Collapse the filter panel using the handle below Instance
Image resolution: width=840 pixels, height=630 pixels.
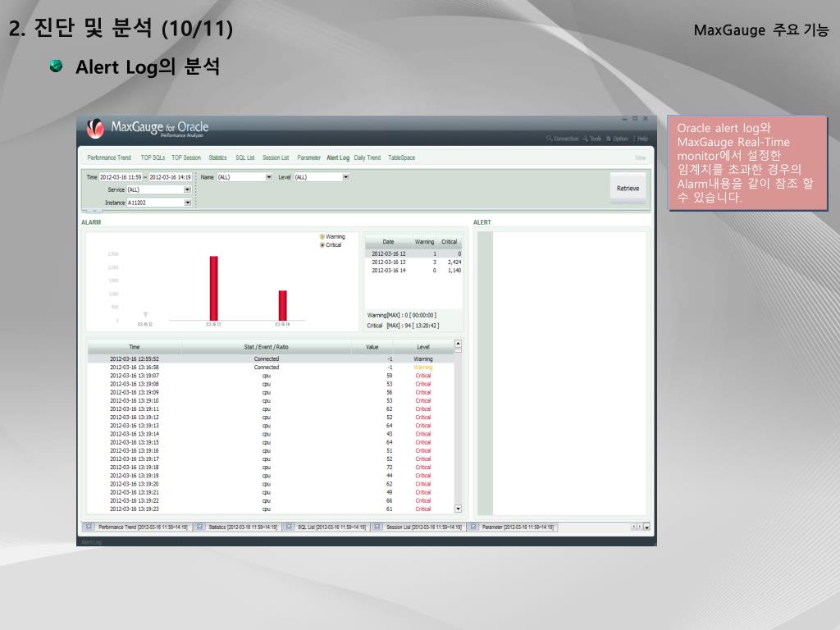[x=94, y=211]
